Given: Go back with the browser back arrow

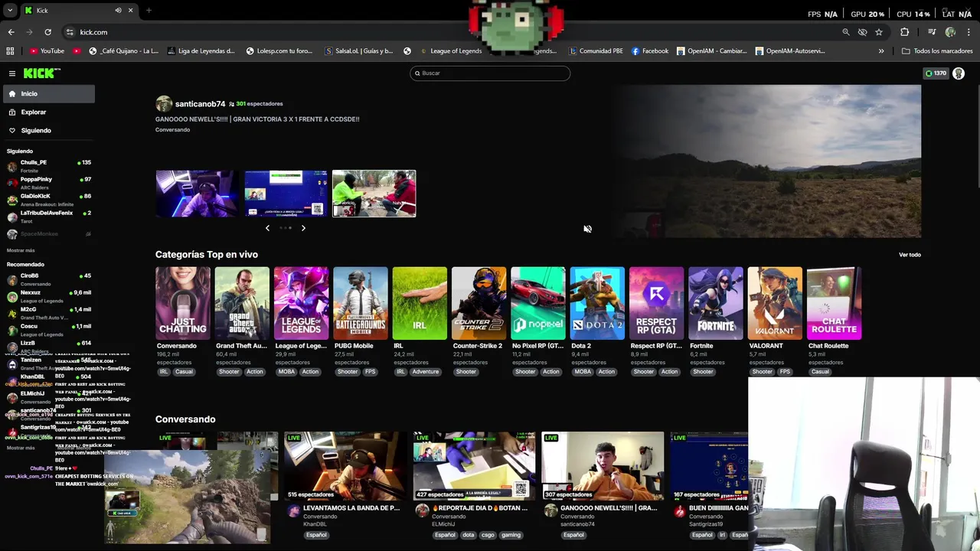Looking at the screenshot, I should [x=11, y=32].
